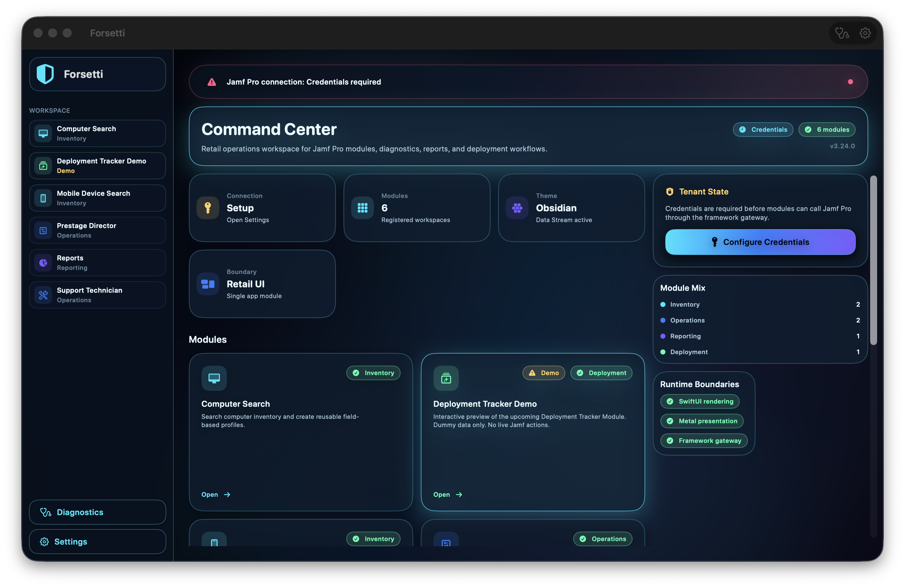The width and height of the screenshot is (905, 588).
Task: Click the warning triangle in Jamf banner
Action: pos(212,82)
